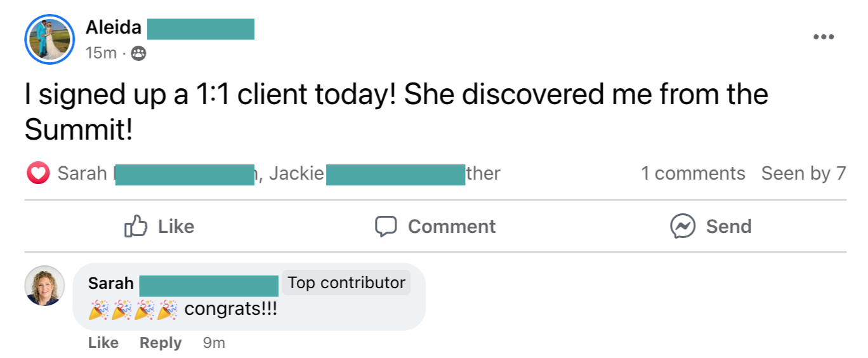Screen dimensions: 868x358
Task: Reply to Sarah's congrats comment
Action: click(161, 343)
